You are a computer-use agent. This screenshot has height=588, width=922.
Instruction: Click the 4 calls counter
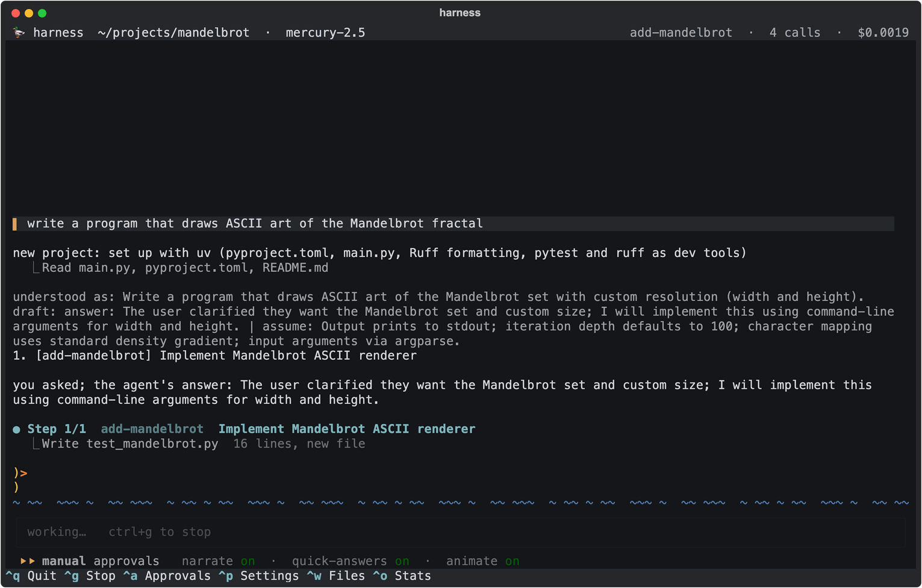pos(795,32)
